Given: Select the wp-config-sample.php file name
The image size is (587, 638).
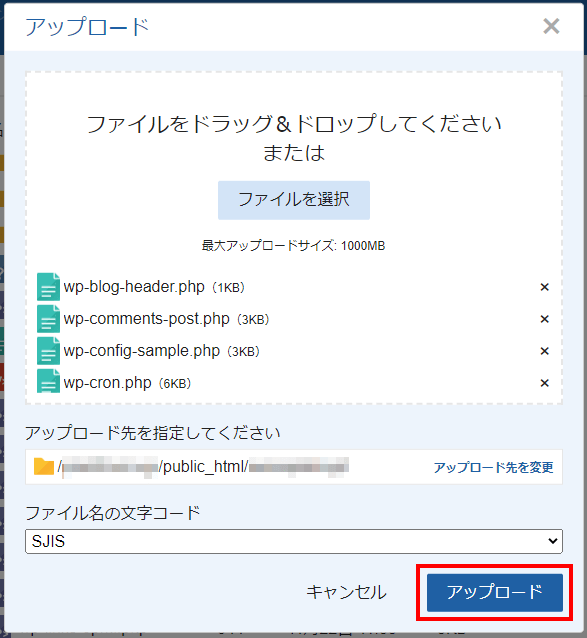Looking at the screenshot, I should pos(142,351).
